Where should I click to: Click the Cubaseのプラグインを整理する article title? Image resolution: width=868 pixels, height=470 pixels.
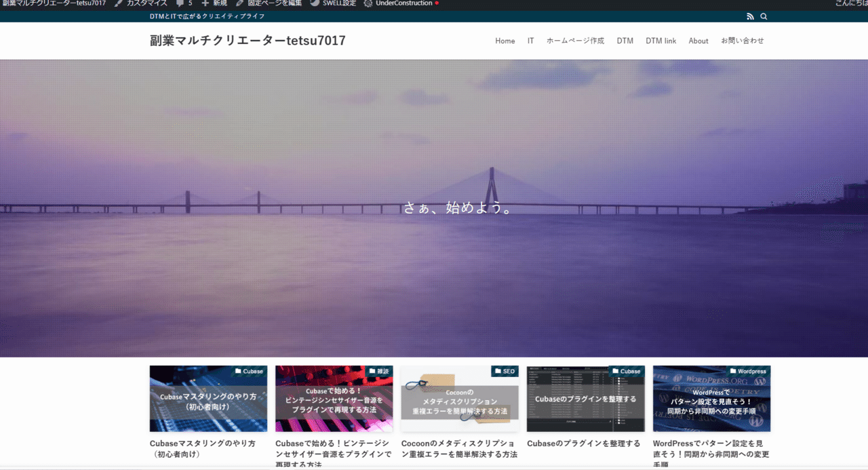tap(583, 443)
